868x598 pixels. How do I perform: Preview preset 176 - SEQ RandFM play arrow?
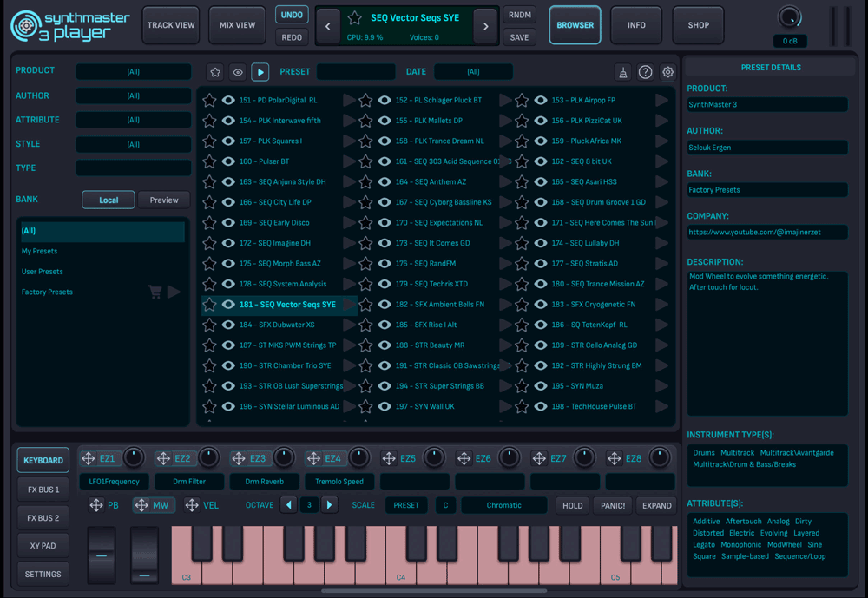tap(505, 264)
